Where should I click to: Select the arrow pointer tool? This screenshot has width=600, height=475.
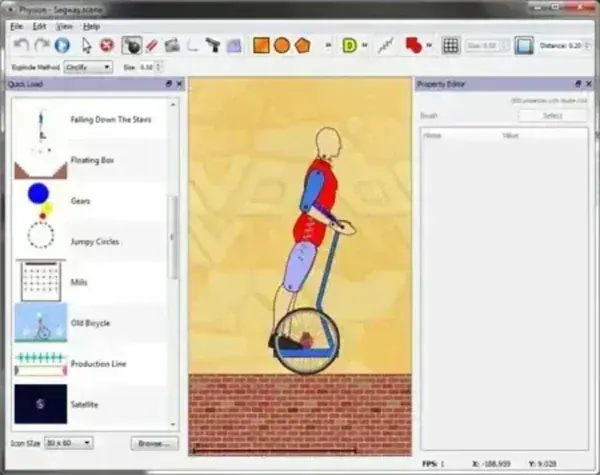click(87, 46)
